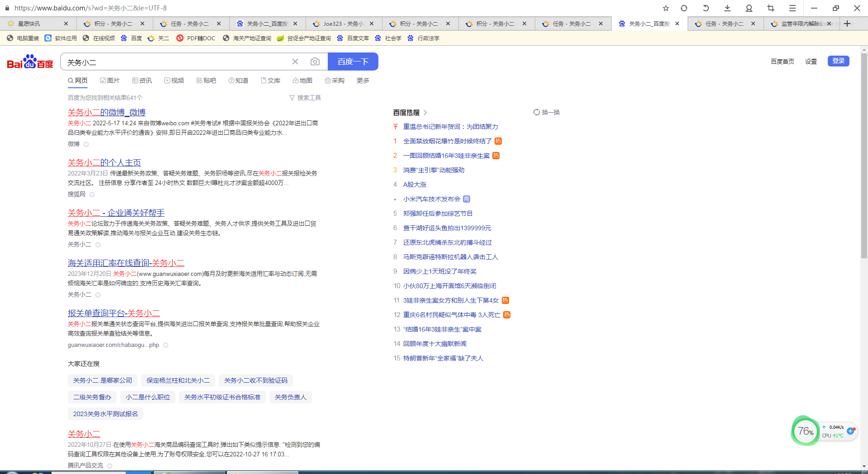Click the browser address bar URL
The height and width of the screenshot is (474, 868).
(x=90, y=8)
